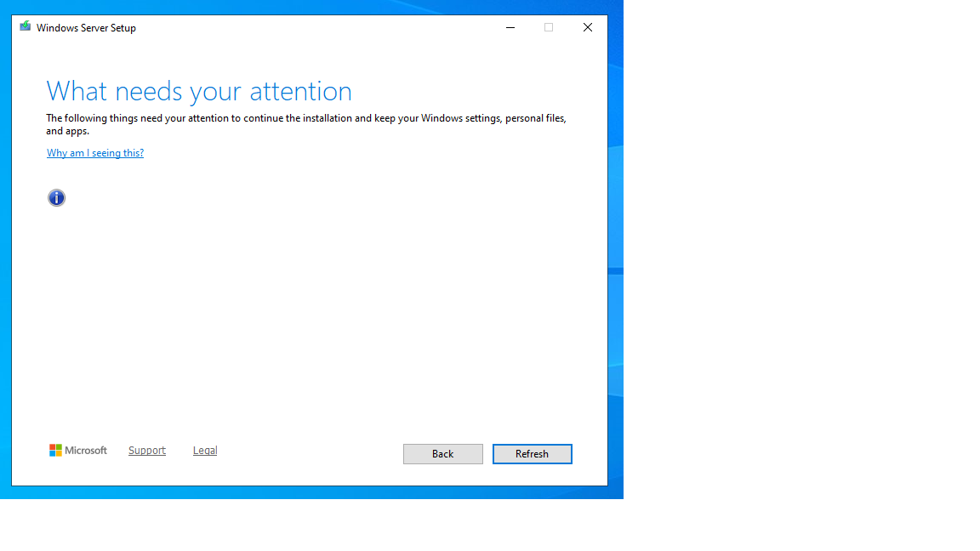Image resolution: width=980 pixels, height=551 pixels.
Task: Click the Back button
Action: coord(443,454)
